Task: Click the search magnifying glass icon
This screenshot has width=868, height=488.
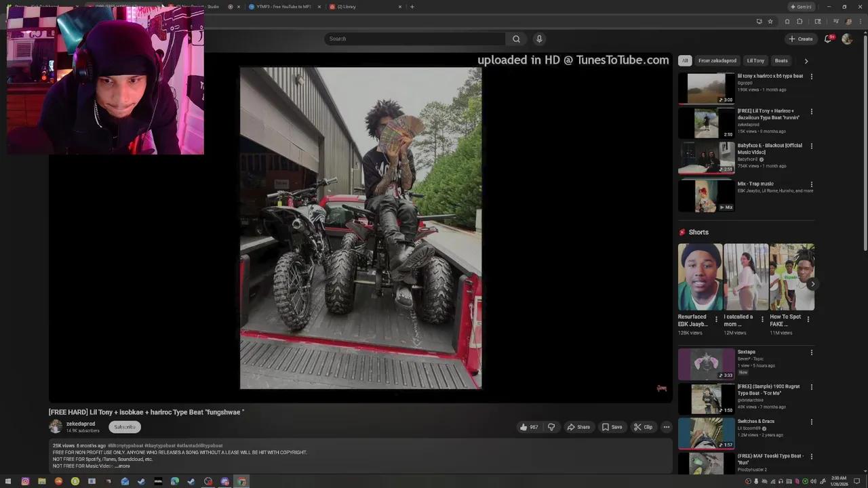Action: tap(516, 39)
